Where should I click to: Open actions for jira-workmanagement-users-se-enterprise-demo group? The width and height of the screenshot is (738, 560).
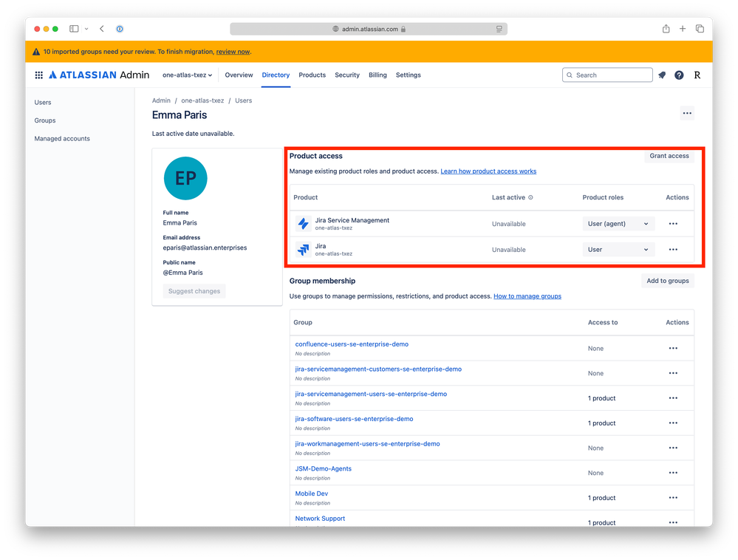(x=673, y=448)
